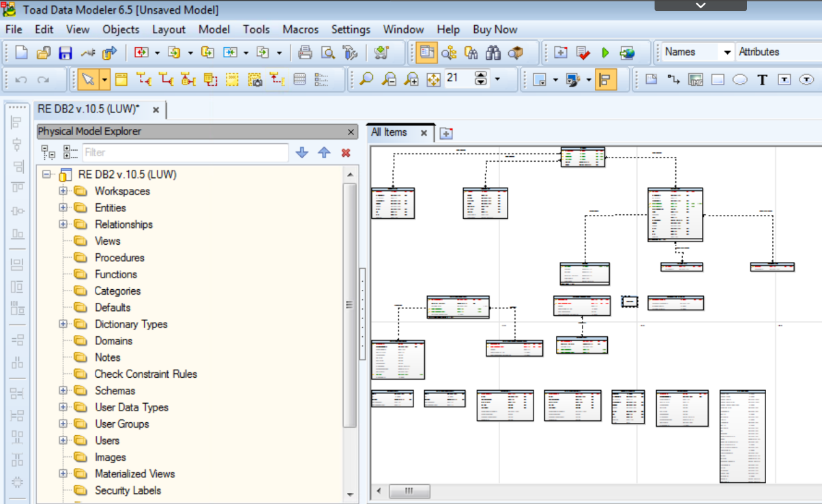Screen dimensions: 822x504
Task: Select the ellipse shape tool
Action: [740, 80]
